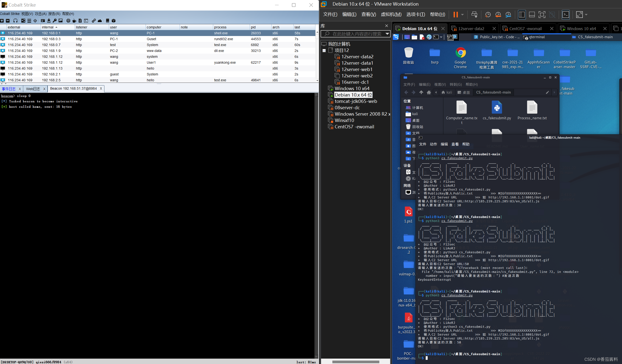Click the take snapshot clock icon in VMware

487,15
